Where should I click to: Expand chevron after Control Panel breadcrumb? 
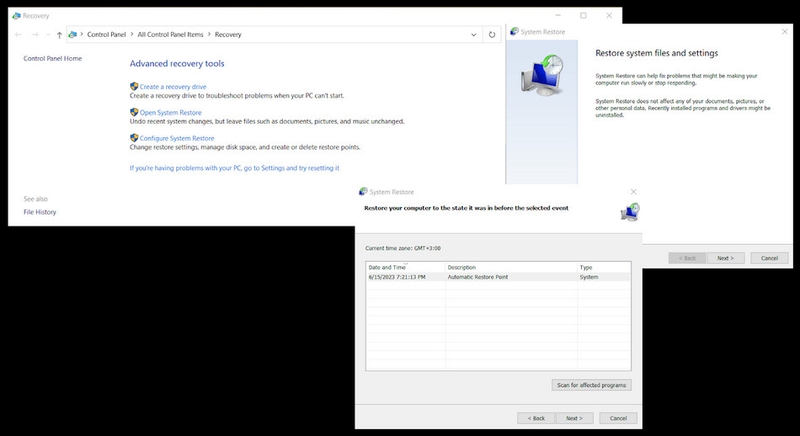pos(132,34)
